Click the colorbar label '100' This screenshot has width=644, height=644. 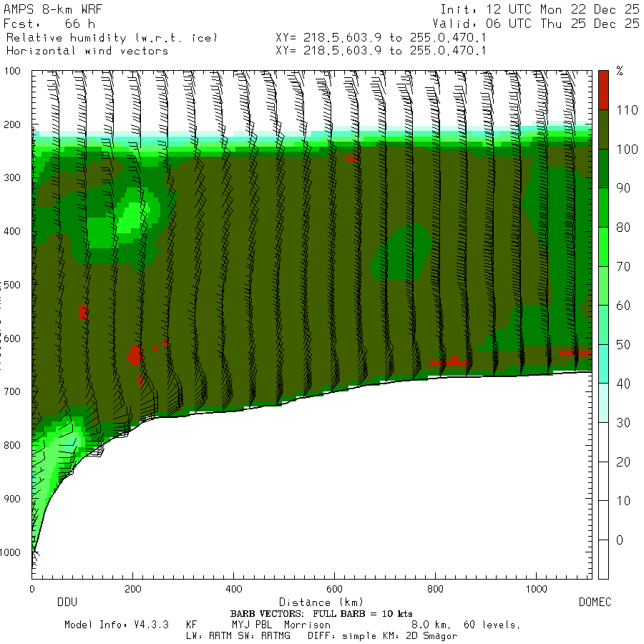[x=627, y=149]
